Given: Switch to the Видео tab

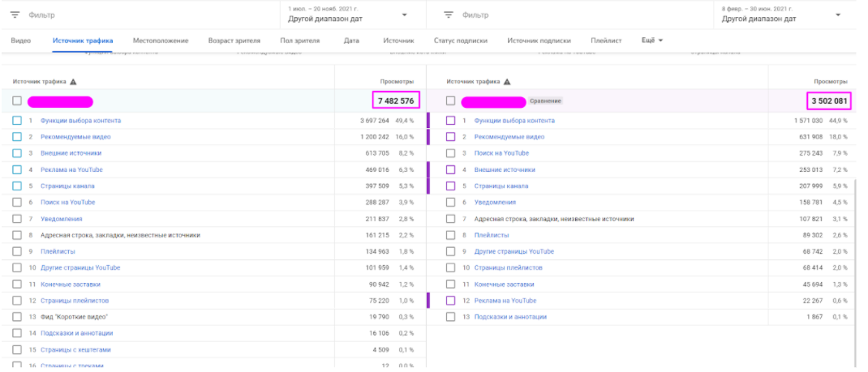Looking at the screenshot, I should click(x=21, y=41).
